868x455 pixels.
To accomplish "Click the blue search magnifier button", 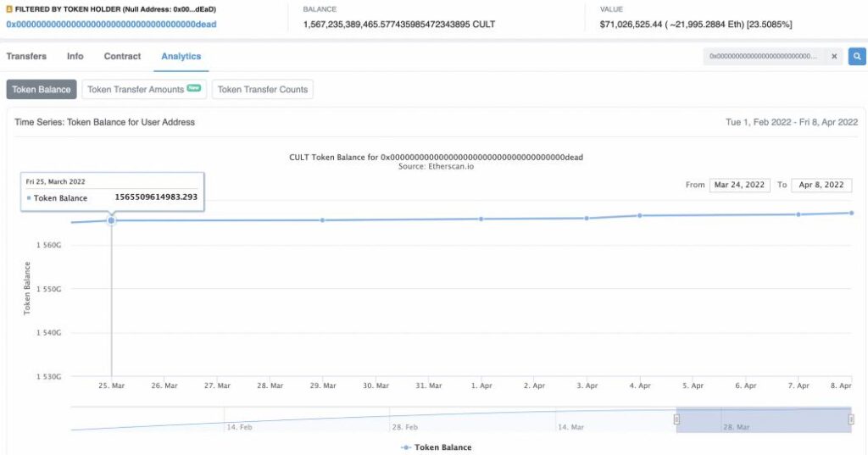I will pyautogui.click(x=857, y=57).
